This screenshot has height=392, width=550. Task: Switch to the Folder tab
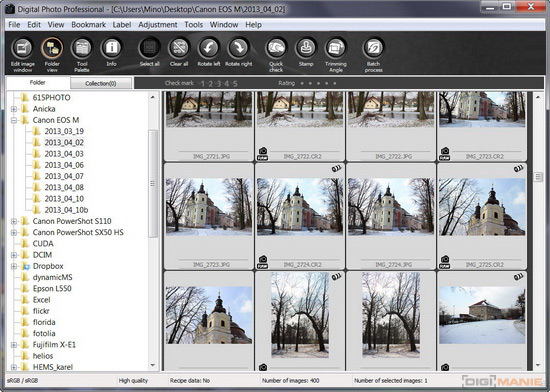[38, 83]
